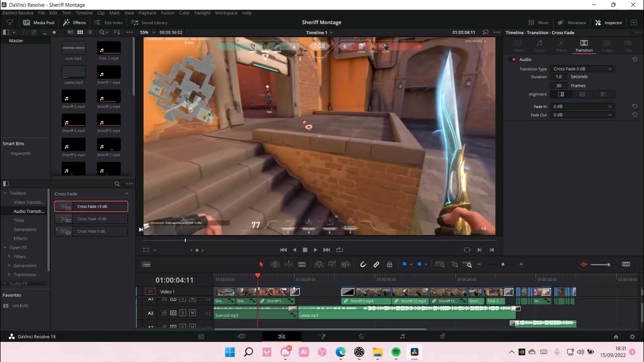This screenshot has height=362, width=644.
Task: Mute audio track A2
Action: (192, 313)
